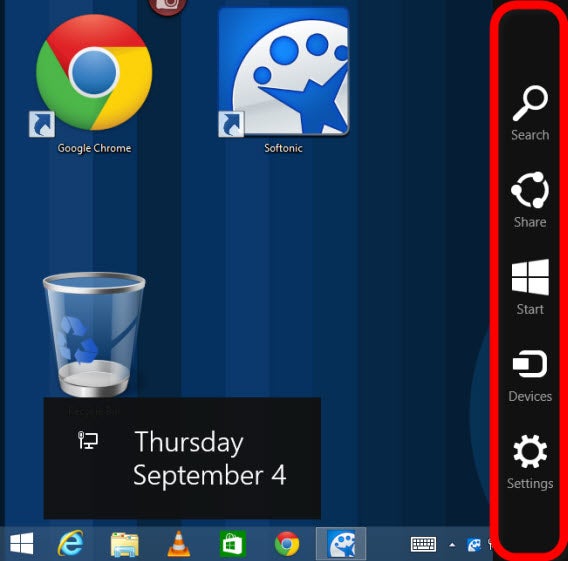
Task: Click the network status icon in date panel
Action: pos(88,440)
